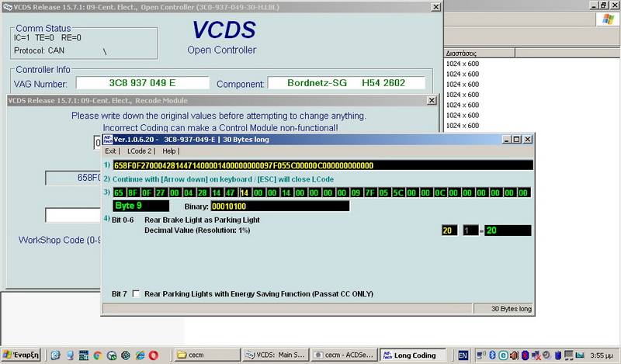Launch Internet Explorer from quick launch
This screenshot has height=364, width=621.
point(140,355)
